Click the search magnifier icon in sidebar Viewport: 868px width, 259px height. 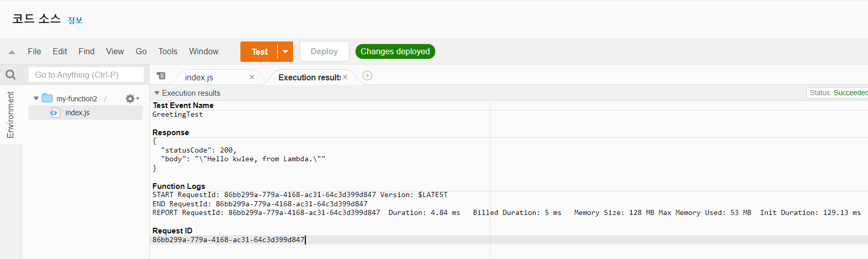click(x=11, y=75)
